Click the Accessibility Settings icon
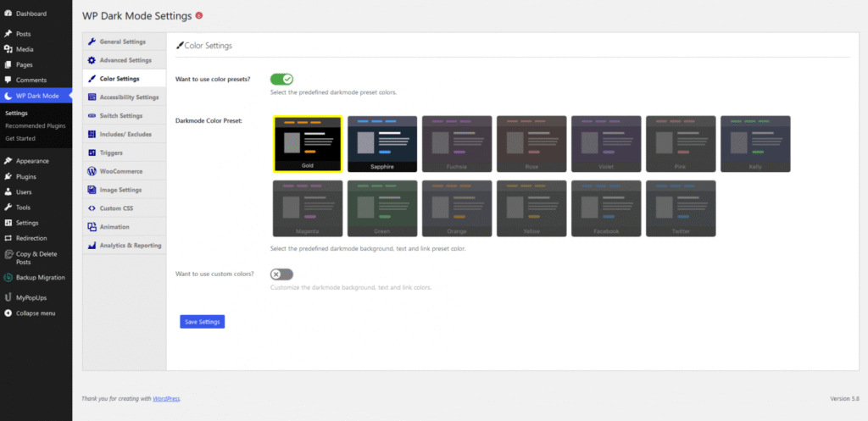 tap(92, 97)
